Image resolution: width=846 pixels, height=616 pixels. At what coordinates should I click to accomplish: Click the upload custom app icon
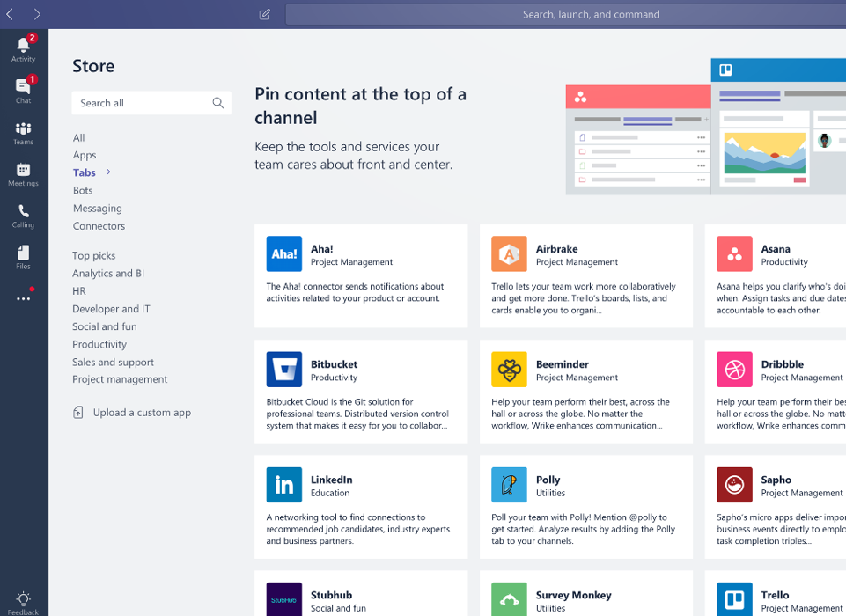(78, 413)
